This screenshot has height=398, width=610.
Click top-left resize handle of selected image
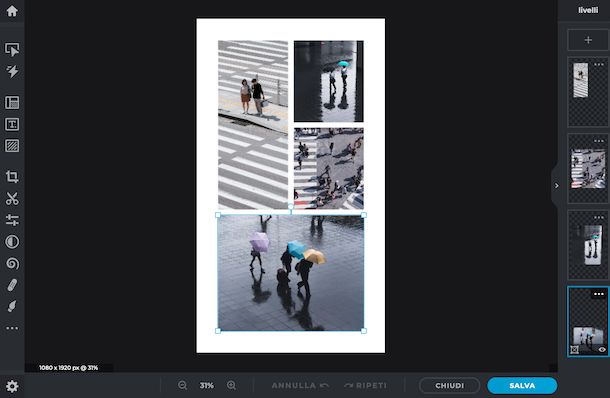[x=218, y=215]
